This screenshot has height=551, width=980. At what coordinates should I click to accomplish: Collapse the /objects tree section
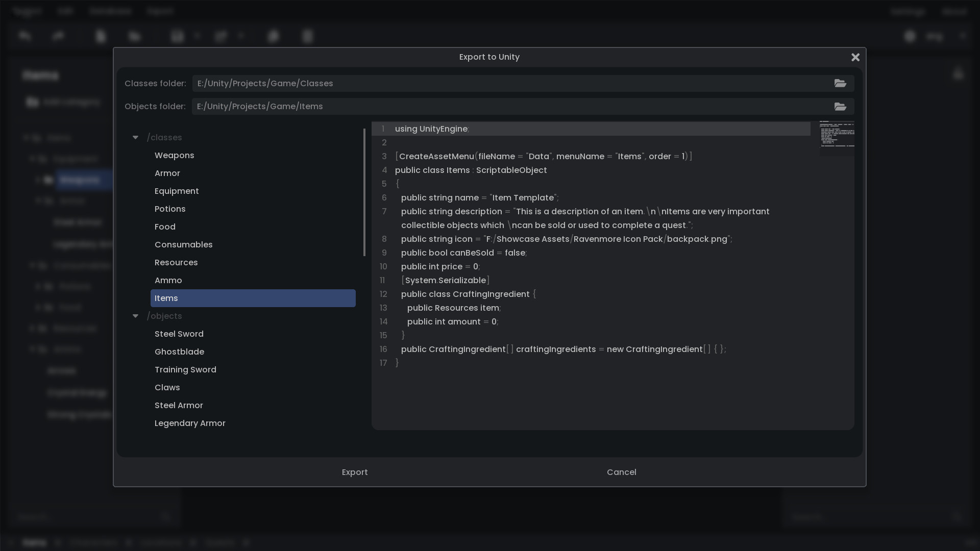(x=135, y=316)
